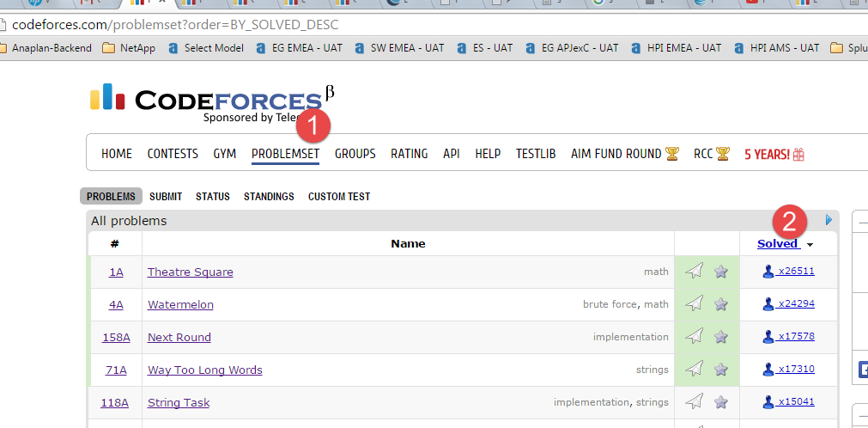Open problem ID 71A
The image size is (868, 428).
coord(116,370)
